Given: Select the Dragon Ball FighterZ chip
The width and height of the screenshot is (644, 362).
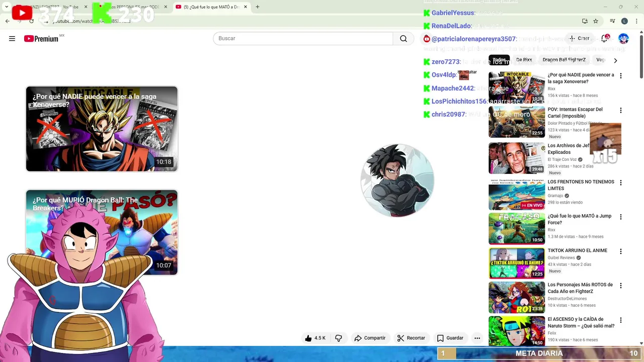Looking at the screenshot, I should (x=564, y=60).
